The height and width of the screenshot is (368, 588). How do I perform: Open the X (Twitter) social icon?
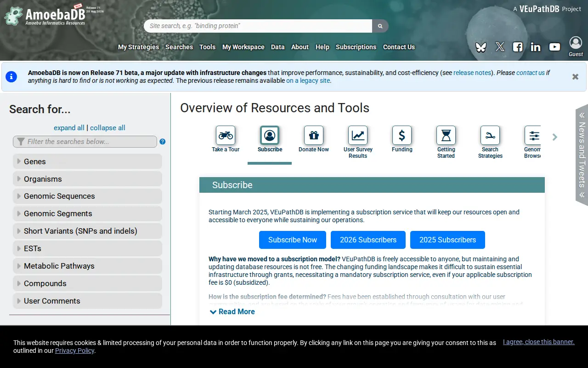tap(500, 47)
